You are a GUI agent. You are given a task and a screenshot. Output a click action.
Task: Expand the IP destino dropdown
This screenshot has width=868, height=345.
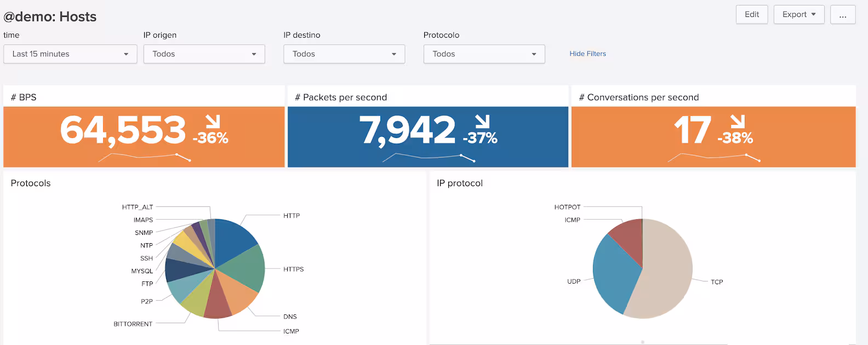click(x=344, y=54)
